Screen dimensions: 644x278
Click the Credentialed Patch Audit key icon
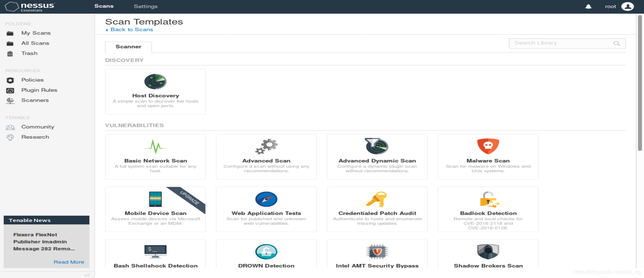pos(377,199)
